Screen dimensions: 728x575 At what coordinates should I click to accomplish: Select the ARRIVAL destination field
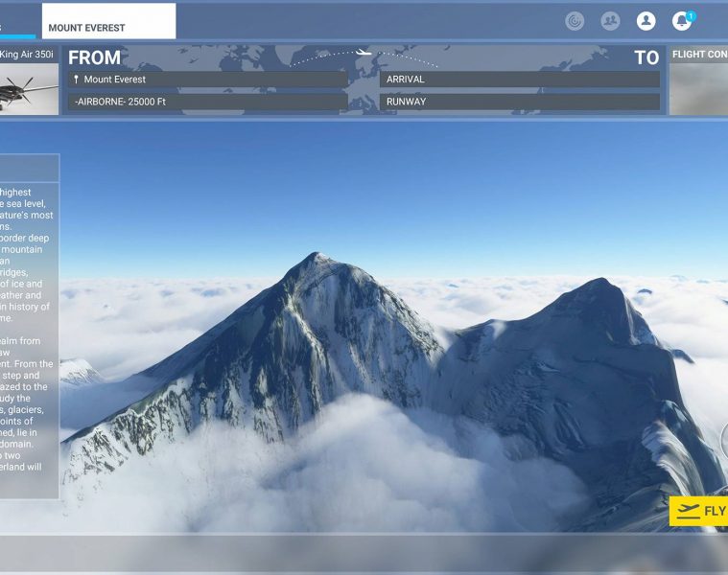tap(520, 80)
